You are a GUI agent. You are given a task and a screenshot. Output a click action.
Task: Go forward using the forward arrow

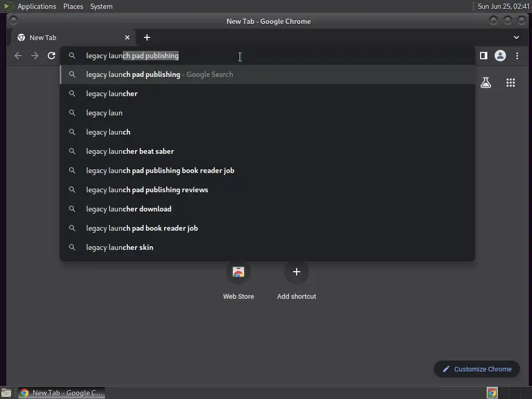coord(35,56)
